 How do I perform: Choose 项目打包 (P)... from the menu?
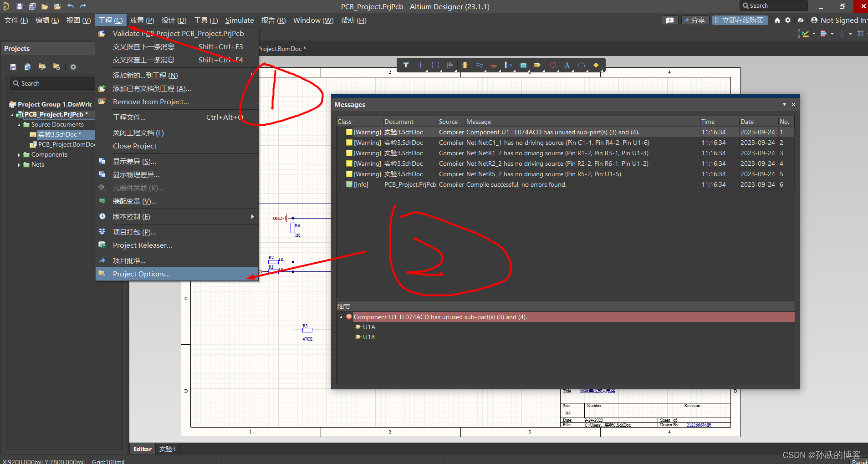point(177,232)
